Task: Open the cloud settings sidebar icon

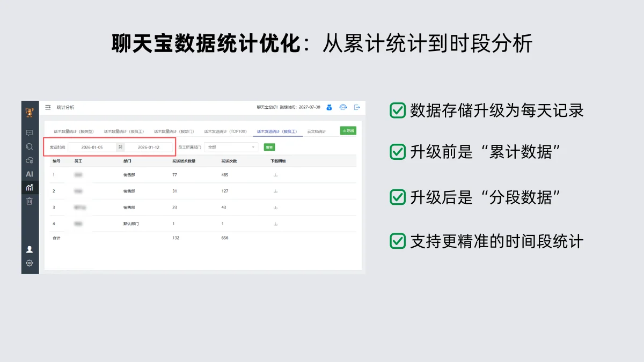Action: (30, 160)
